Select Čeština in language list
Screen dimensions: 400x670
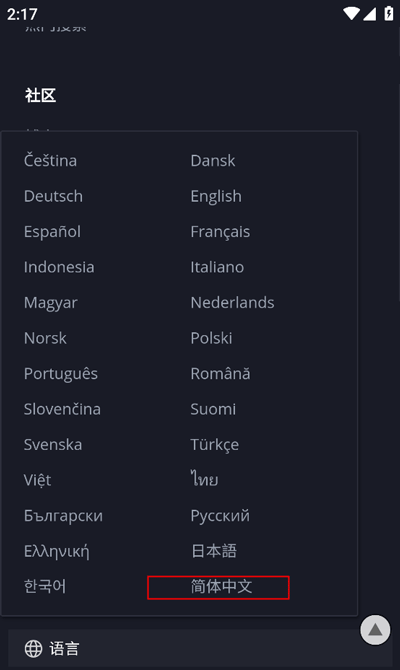50,161
